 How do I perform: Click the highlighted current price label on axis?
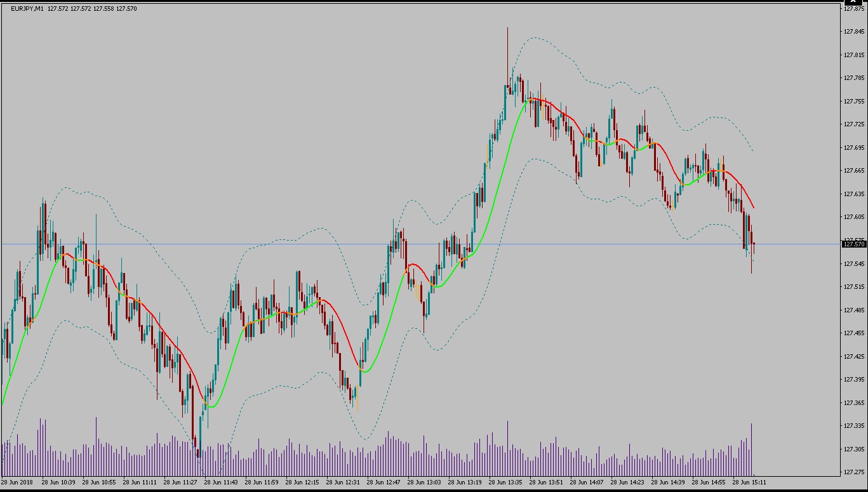tap(855, 244)
